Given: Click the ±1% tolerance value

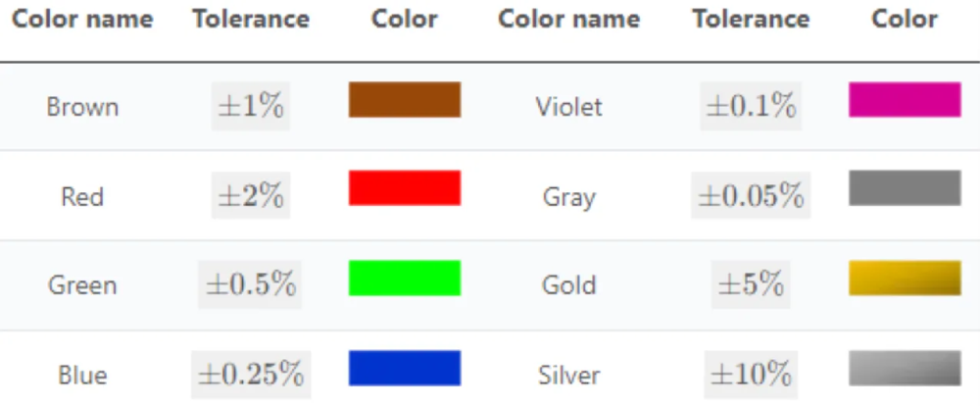Looking at the screenshot, I should click(x=251, y=106).
